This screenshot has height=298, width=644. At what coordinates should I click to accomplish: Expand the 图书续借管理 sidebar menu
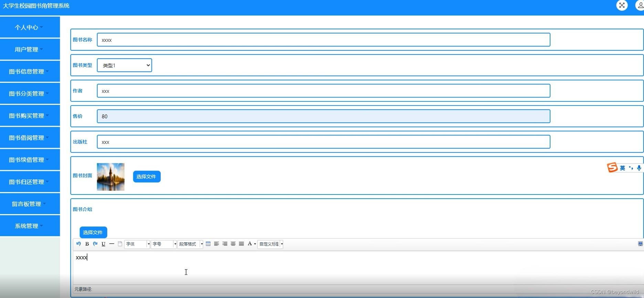[30, 159]
